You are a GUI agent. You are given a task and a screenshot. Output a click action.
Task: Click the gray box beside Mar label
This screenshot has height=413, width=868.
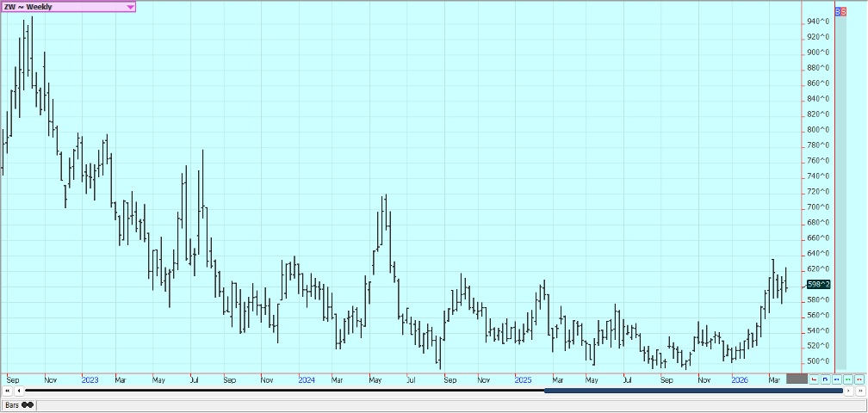797,379
